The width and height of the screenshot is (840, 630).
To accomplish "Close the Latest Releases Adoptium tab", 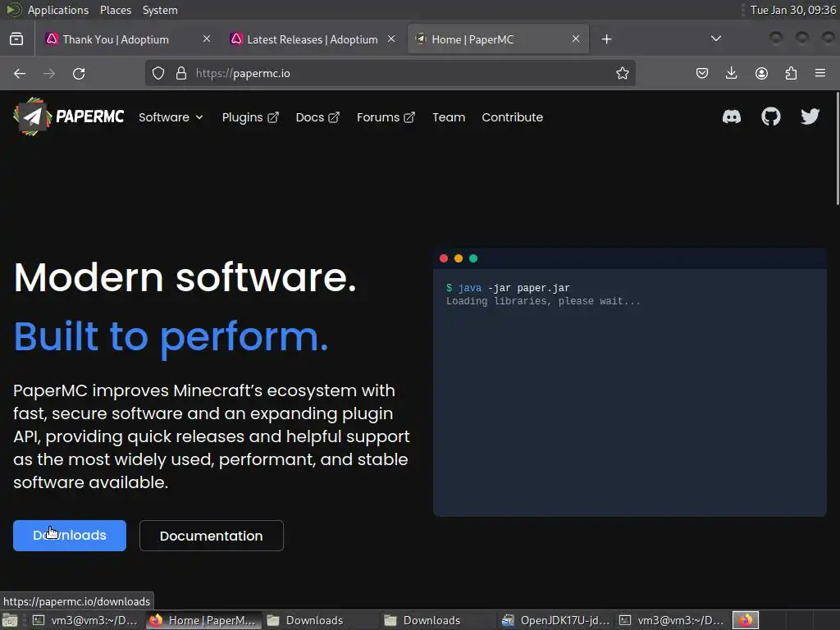I will click(x=391, y=39).
